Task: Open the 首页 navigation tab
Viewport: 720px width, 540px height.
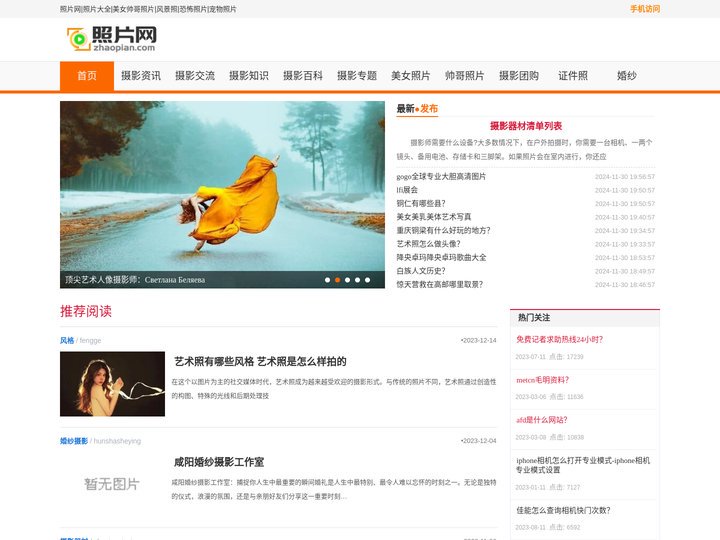Action: pyautogui.click(x=87, y=76)
